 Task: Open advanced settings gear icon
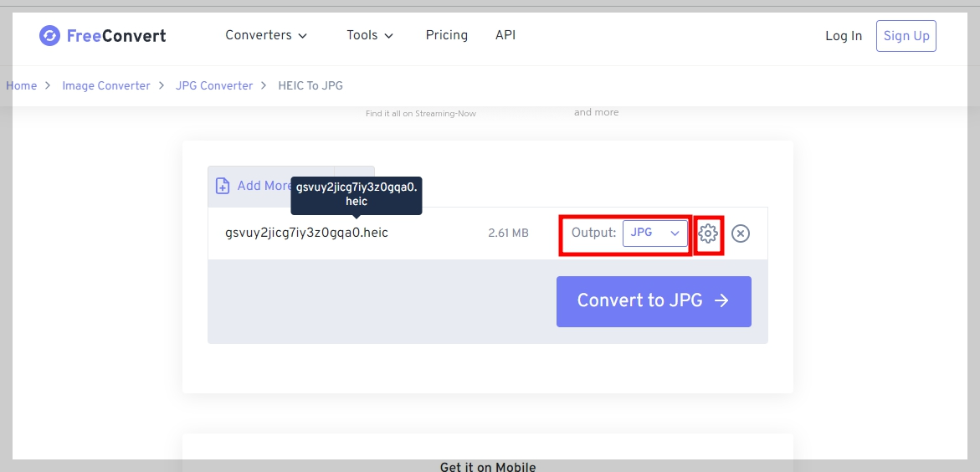tap(707, 233)
